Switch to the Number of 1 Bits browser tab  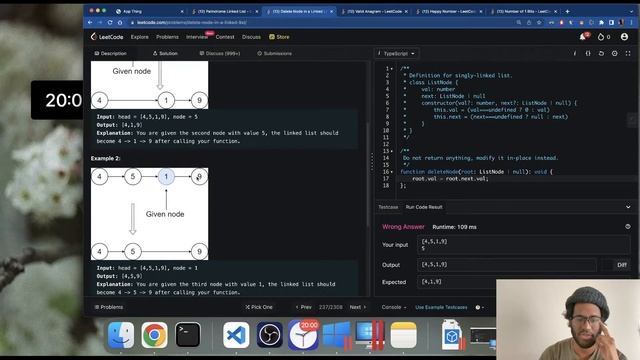[524, 11]
